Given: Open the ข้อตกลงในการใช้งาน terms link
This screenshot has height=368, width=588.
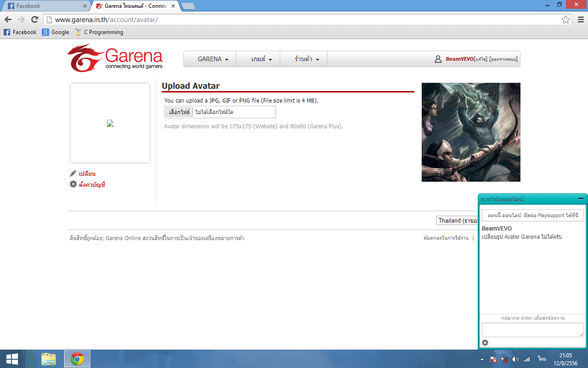Looking at the screenshot, I should tap(446, 238).
